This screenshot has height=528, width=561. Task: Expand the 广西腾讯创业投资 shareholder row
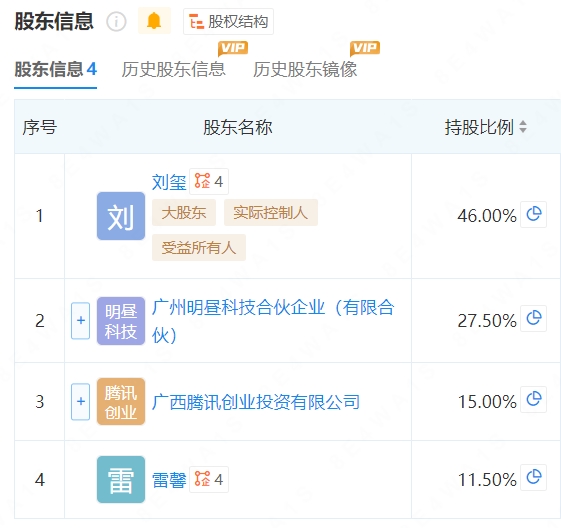[x=81, y=401]
